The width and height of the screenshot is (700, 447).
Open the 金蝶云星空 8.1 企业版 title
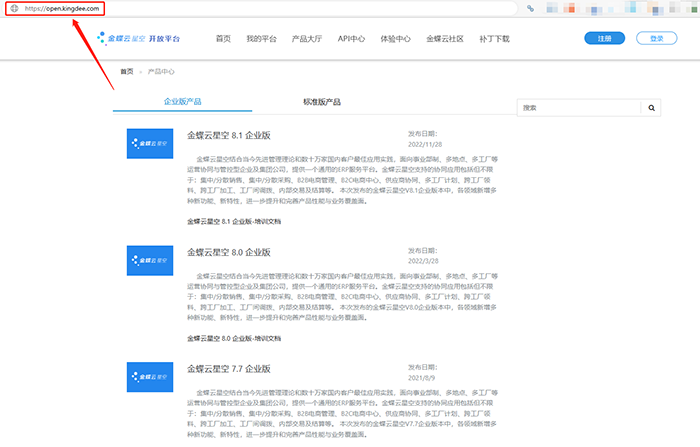tap(229, 135)
